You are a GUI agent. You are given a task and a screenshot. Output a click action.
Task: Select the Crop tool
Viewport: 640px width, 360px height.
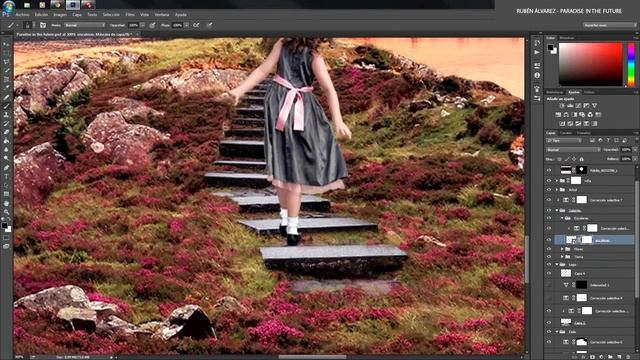point(6,80)
